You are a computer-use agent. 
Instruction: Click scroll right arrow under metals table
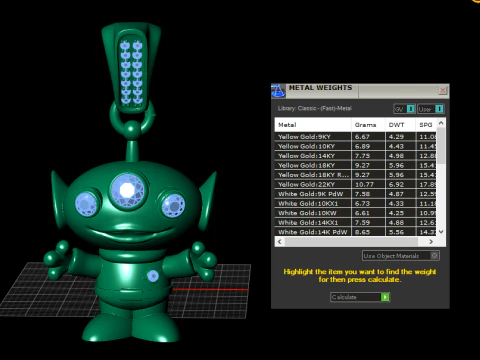(431, 242)
